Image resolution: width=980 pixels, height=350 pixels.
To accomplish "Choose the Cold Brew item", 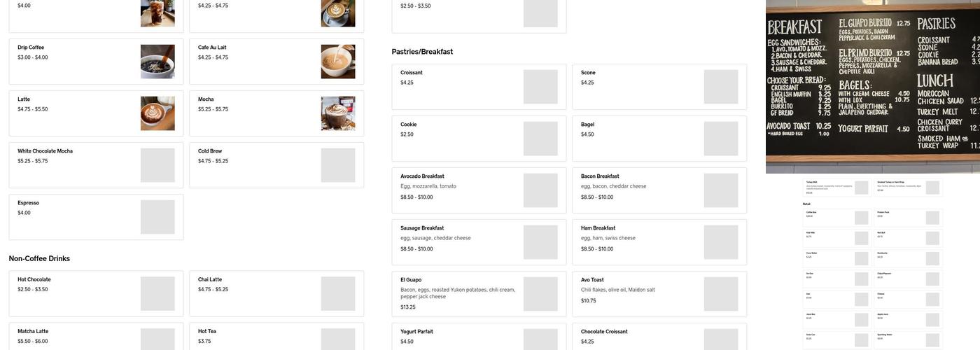I will [x=276, y=165].
